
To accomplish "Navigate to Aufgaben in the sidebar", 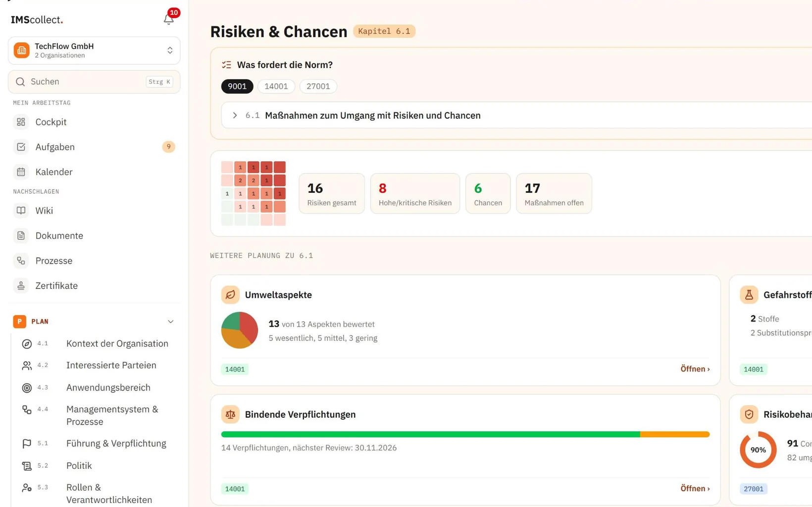I will (x=94, y=147).
